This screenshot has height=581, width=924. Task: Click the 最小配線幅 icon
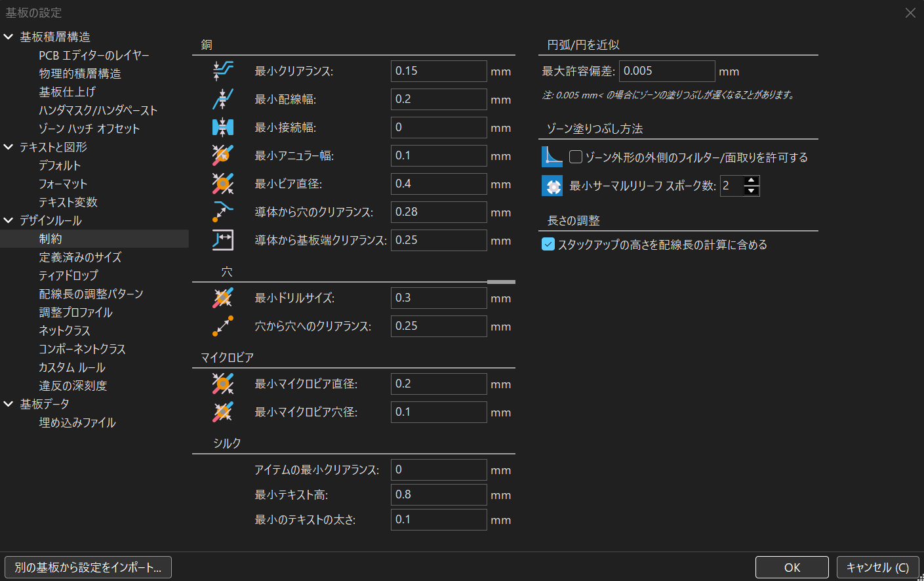pos(223,99)
